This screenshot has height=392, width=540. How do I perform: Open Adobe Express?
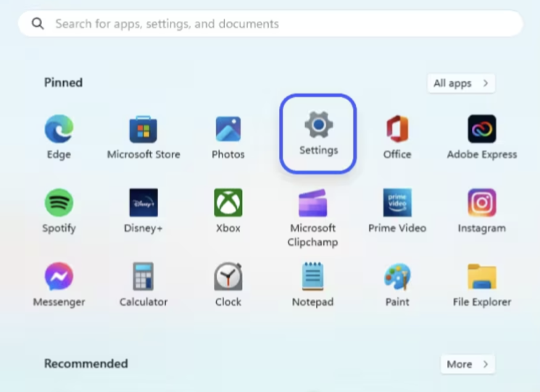[482, 137]
